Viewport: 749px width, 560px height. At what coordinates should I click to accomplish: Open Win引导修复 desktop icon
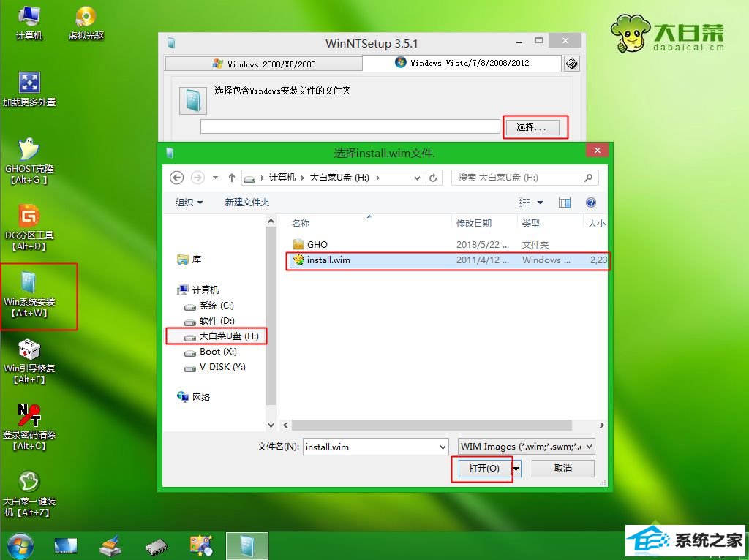pyautogui.click(x=29, y=361)
